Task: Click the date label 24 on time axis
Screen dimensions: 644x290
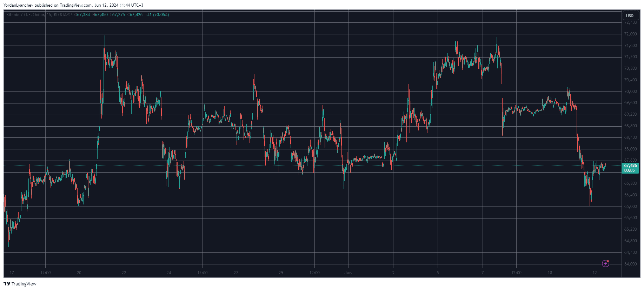Action: point(169,273)
